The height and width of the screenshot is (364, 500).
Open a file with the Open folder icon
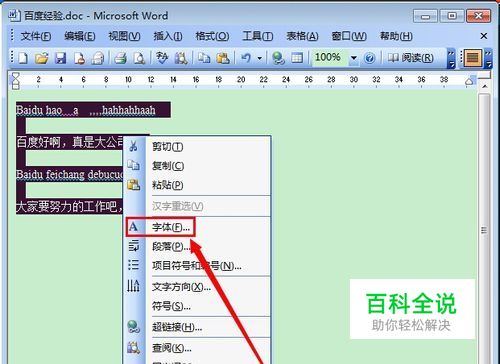click(42, 58)
